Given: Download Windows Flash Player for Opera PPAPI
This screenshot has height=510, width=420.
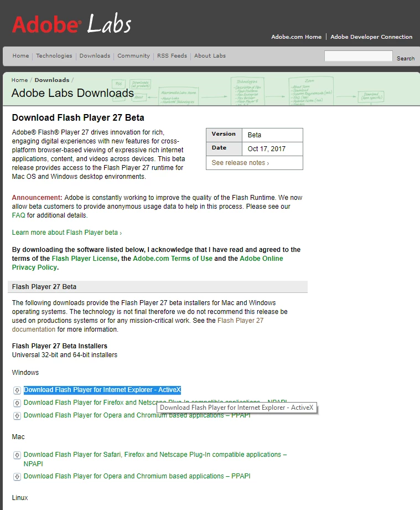Looking at the screenshot, I should point(137,415).
